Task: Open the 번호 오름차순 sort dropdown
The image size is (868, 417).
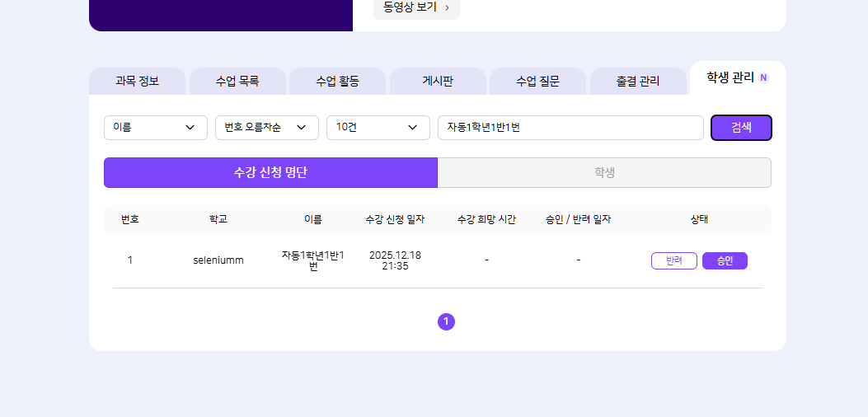Action: 266,128
